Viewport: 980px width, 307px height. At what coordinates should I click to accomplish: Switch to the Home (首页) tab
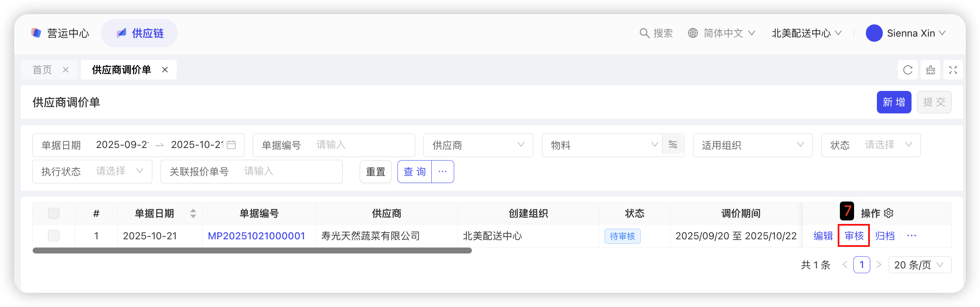pyautogui.click(x=43, y=70)
